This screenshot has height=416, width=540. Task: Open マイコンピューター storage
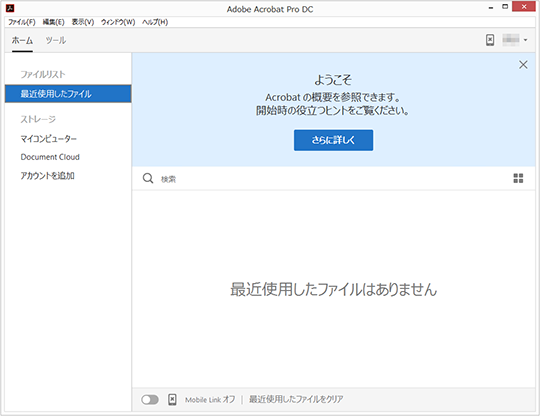click(49, 139)
